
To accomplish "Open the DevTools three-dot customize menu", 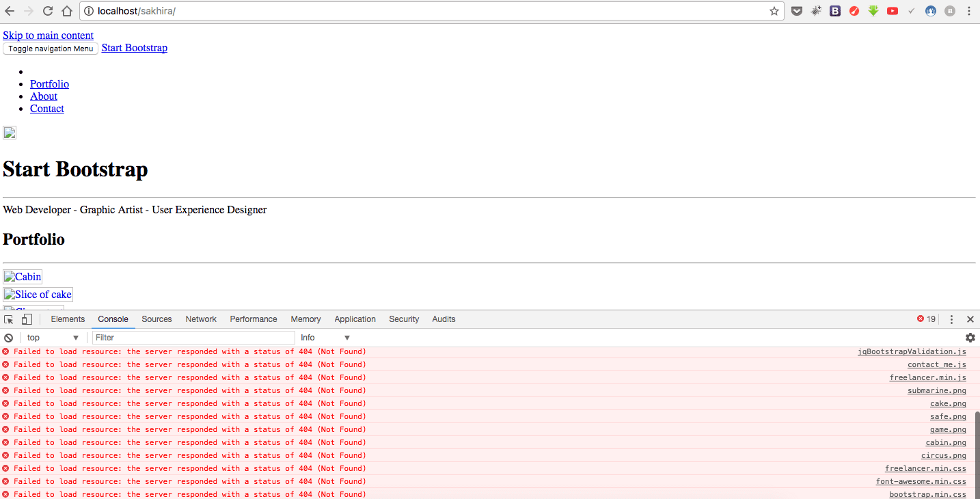I will click(951, 319).
